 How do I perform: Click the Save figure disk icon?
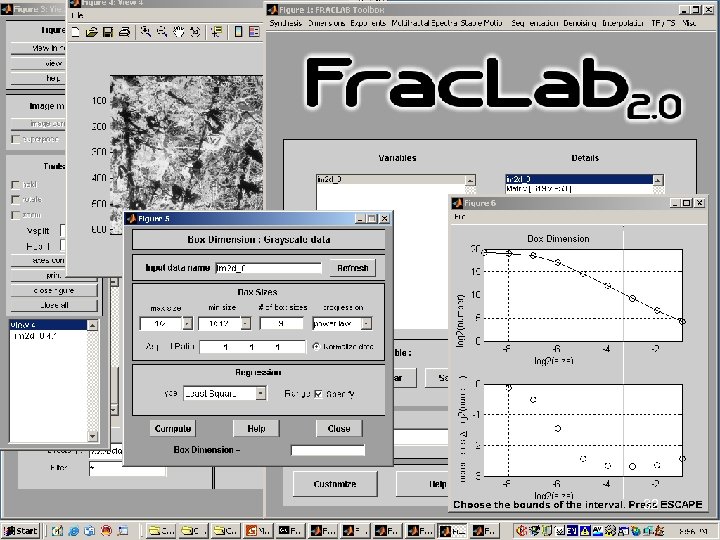pyautogui.click(x=107, y=32)
